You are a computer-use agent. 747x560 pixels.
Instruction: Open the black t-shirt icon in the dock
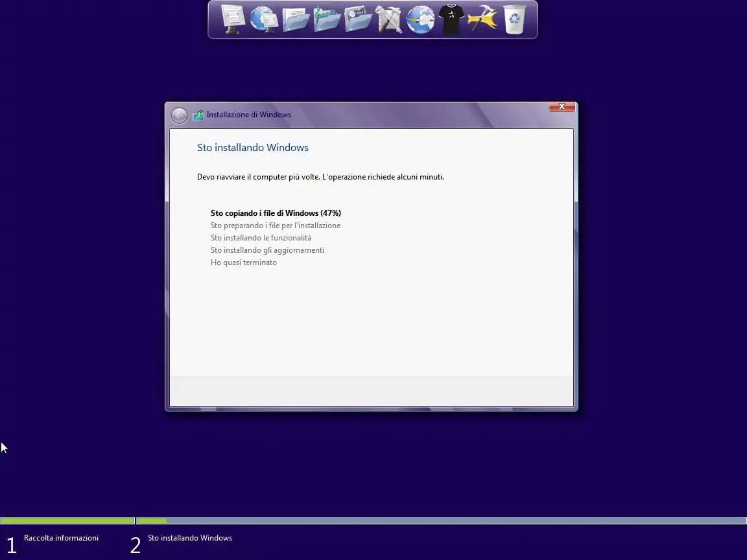coord(451,19)
